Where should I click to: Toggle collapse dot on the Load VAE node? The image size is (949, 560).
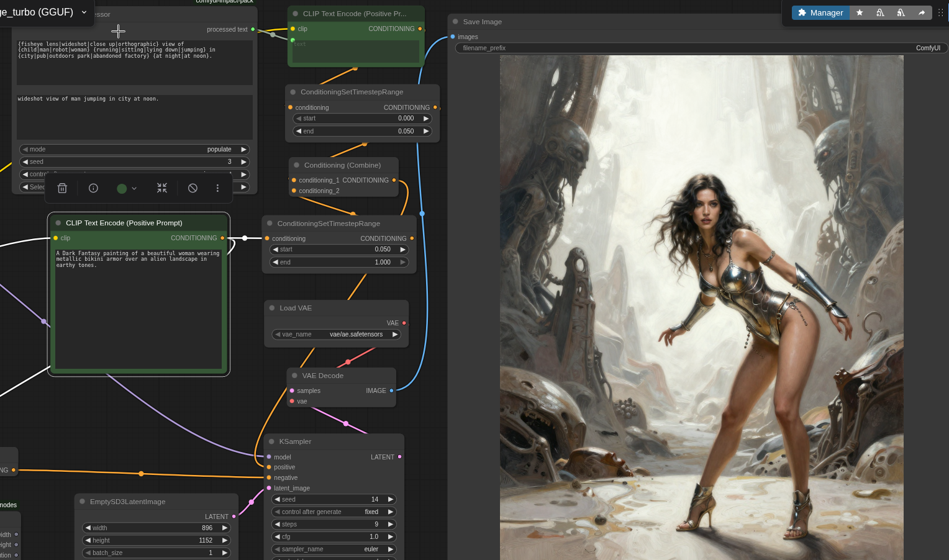pos(272,308)
